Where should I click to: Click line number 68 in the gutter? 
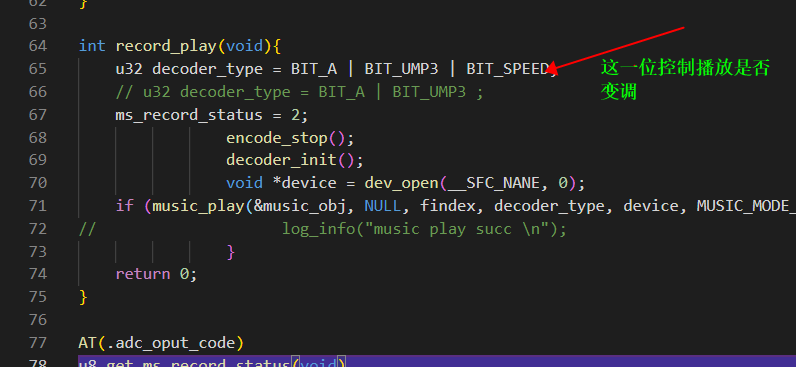point(38,138)
